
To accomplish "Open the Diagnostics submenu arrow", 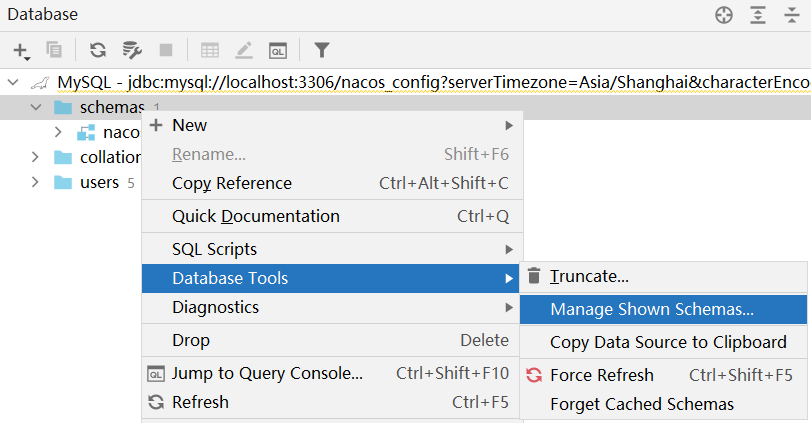I will click(x=509, y=308).
